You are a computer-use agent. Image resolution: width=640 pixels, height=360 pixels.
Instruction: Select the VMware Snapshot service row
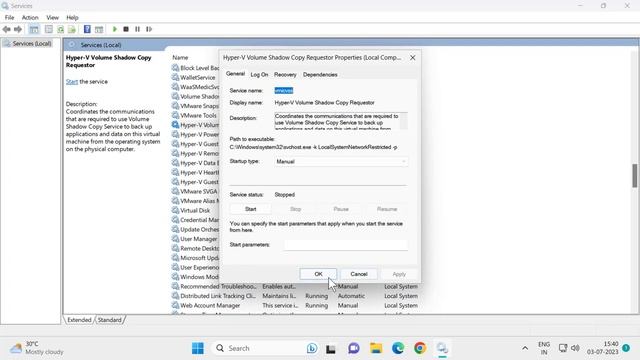coord(195,106)
